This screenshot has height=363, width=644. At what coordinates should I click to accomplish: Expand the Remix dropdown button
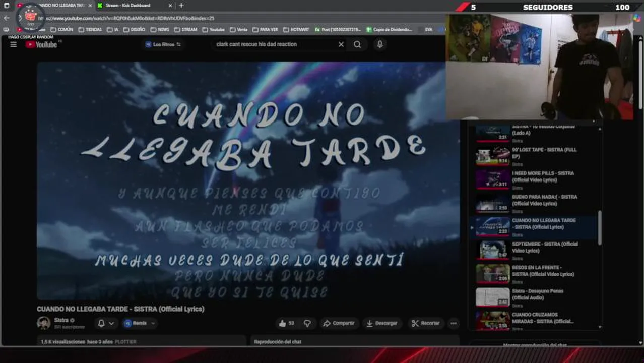coord(140,323)
